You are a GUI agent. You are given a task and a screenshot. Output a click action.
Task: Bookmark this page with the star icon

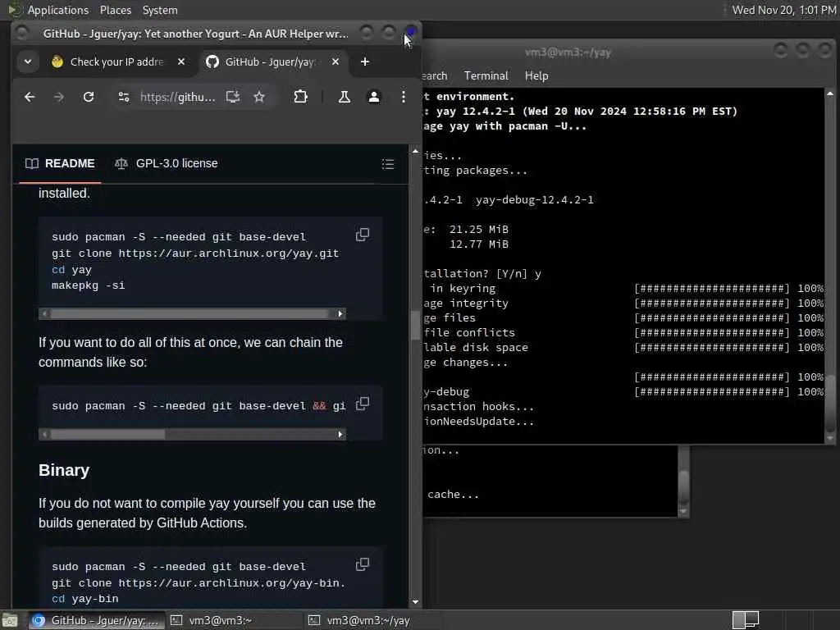[259, 97]
